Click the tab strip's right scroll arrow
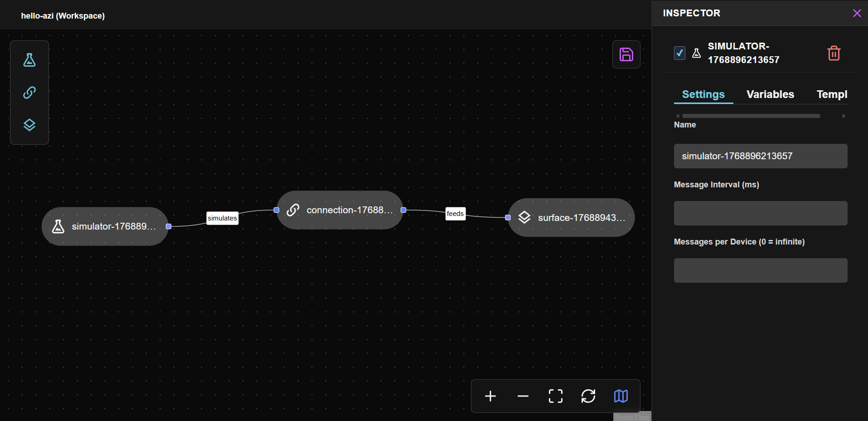Image resolution: width=868 pixels, height=421 pixels. click(844, 116)
